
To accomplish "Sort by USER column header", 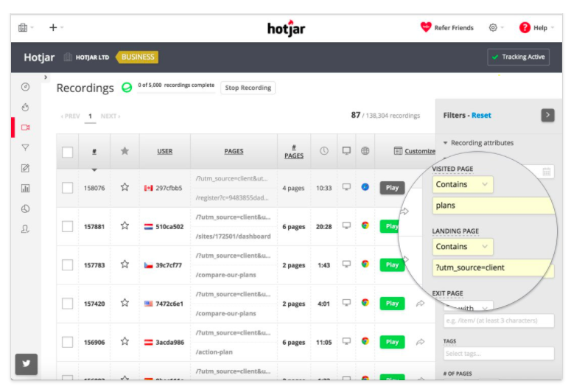I will [x=164, y=151].
